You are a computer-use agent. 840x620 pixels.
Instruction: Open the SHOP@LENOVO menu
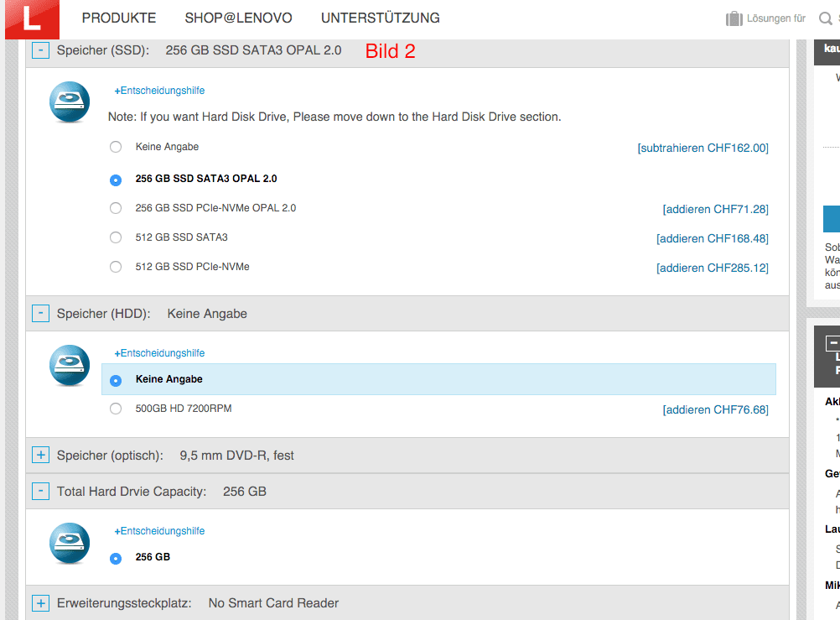click(238, 18)
